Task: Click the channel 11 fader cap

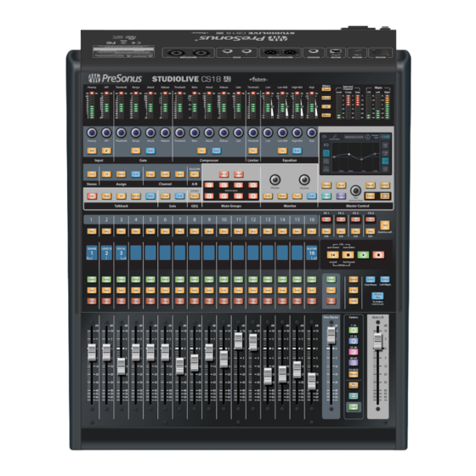Action: pos(238,341)
